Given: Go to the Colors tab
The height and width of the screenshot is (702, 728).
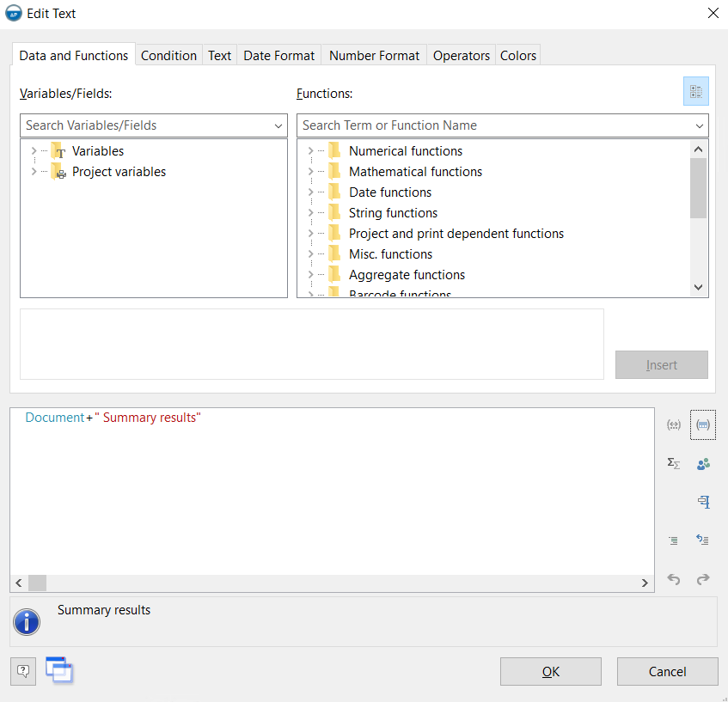Looking at the screenshot, I should click(x=518, y=55).
